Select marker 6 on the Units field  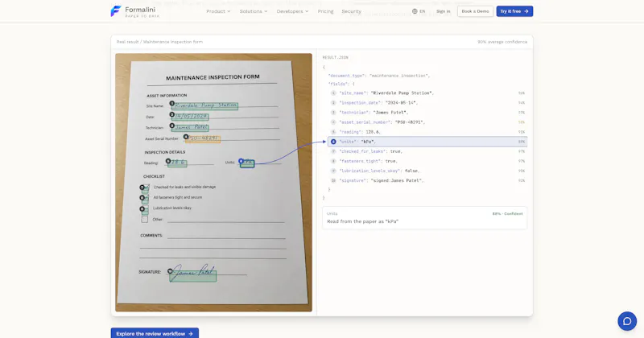pos(241,161)
